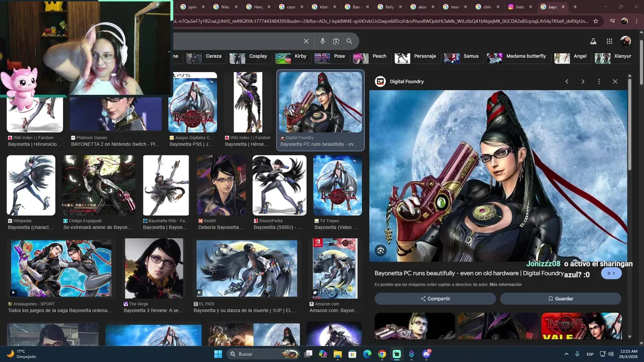Open the Bayonetta PS5 cover thumbnail
The image size is (644, 362).
click(193, 103)
